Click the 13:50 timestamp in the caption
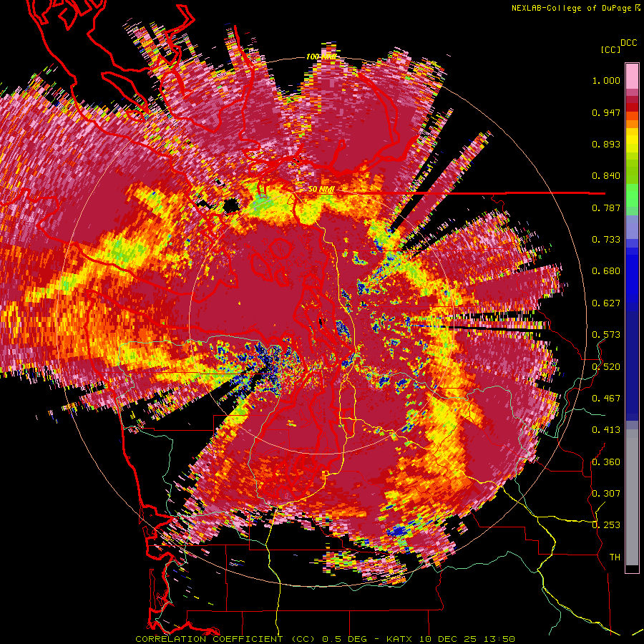The height and width of the screenshot is (644, 644). click(499, 639)
